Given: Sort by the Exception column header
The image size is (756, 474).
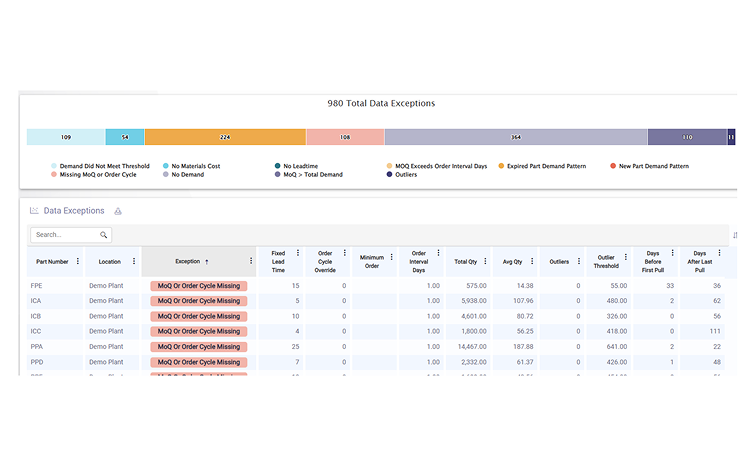Looking at the screenshot, I should [187, 261].
